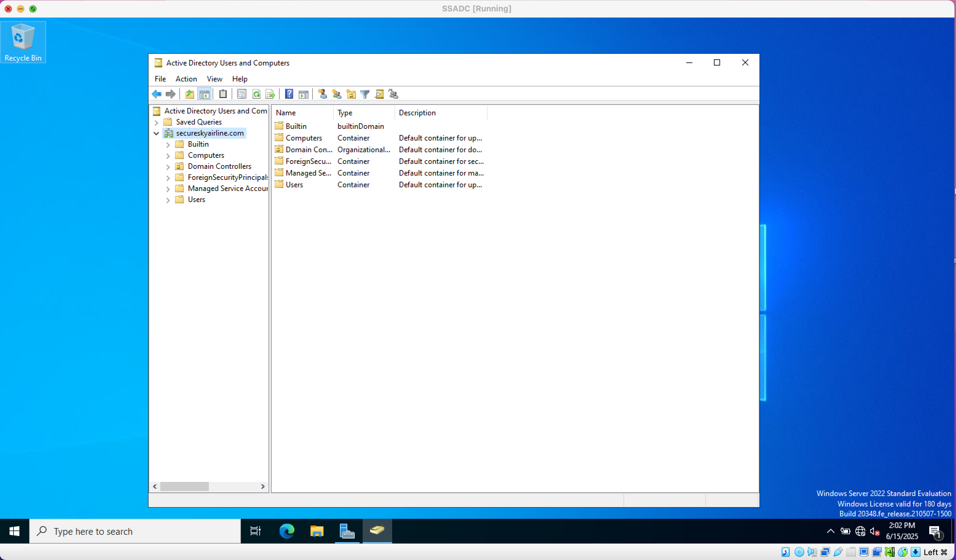Open the Help menu
The width and height of the screenshot is (956, 560).
pos(239,79)
